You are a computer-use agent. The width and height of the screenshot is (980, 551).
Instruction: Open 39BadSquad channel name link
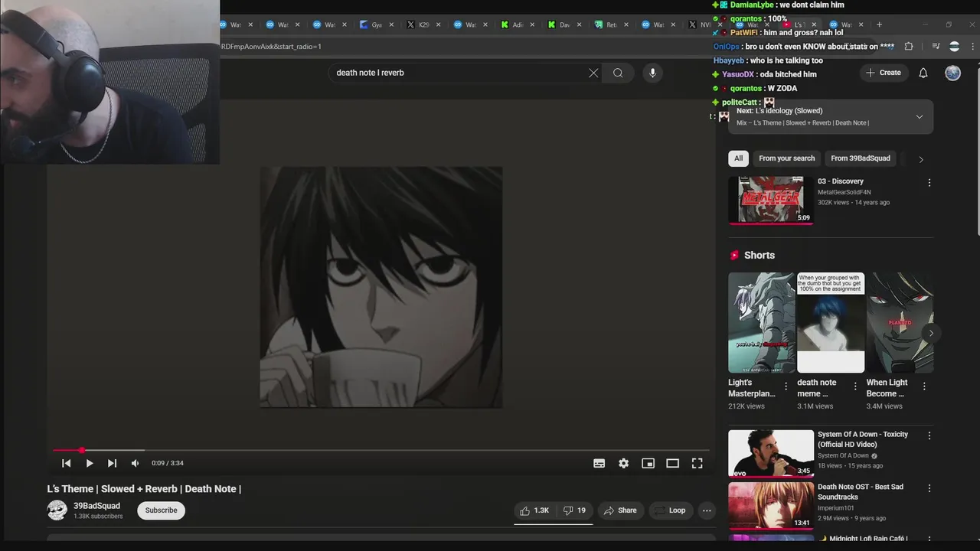(96, 506)
